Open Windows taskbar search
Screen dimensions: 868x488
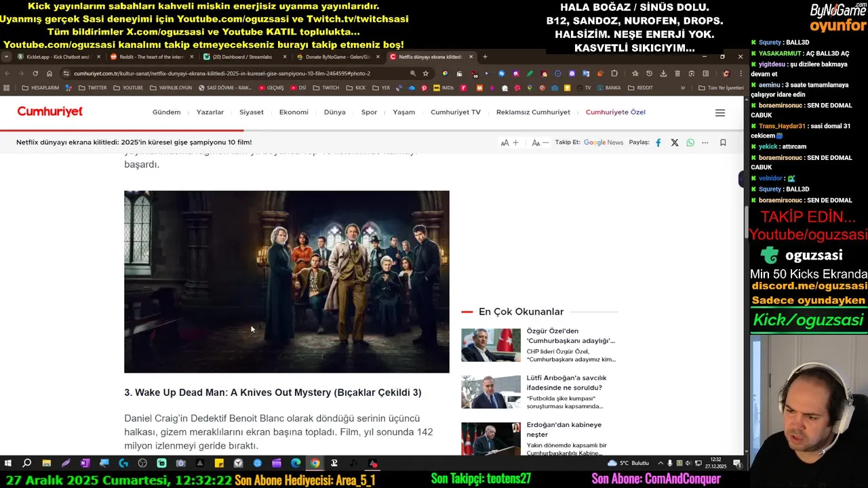click(27, 464)
